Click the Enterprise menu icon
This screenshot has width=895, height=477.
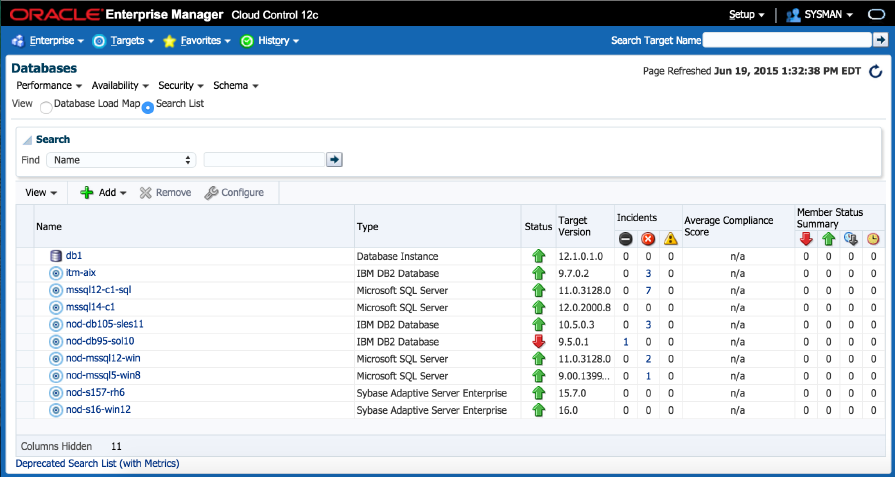coord(18,41)
